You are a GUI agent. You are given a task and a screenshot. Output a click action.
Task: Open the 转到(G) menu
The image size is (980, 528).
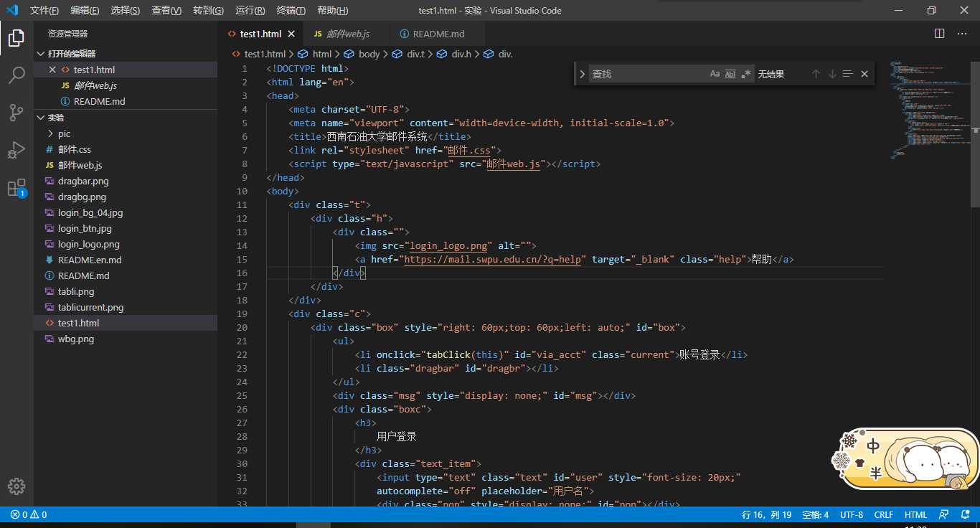point(208,10)
